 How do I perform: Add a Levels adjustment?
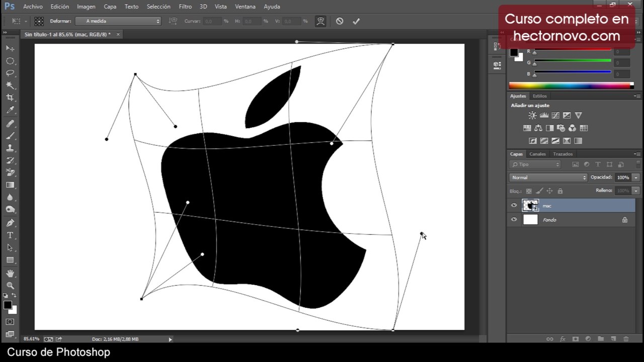click(x=544, y=116)
